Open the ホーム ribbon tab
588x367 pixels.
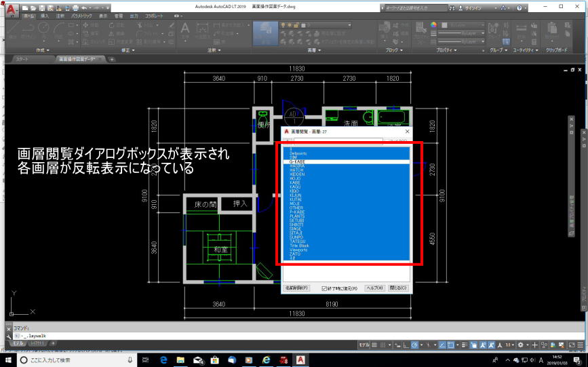(29, 16)
